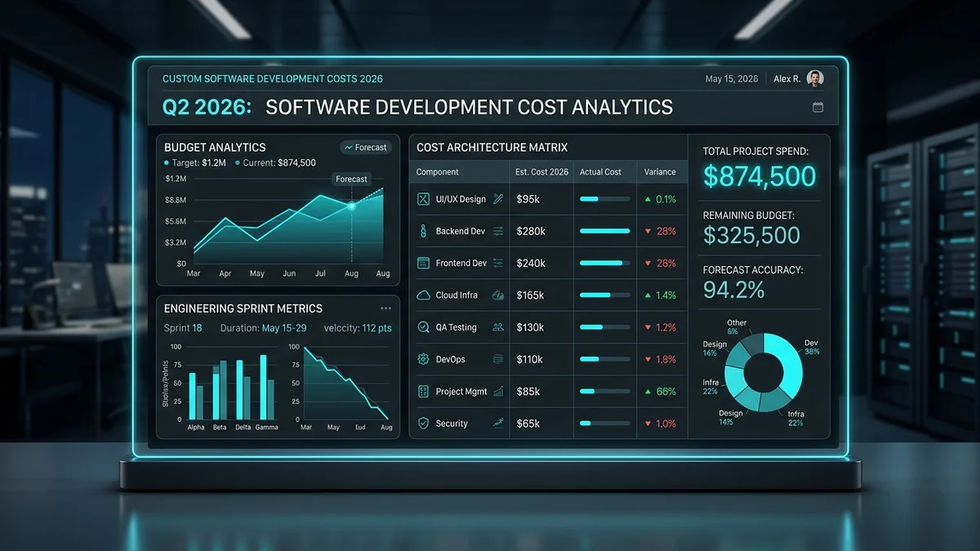Click the people icon beside QA Testing

click(498, 327)
